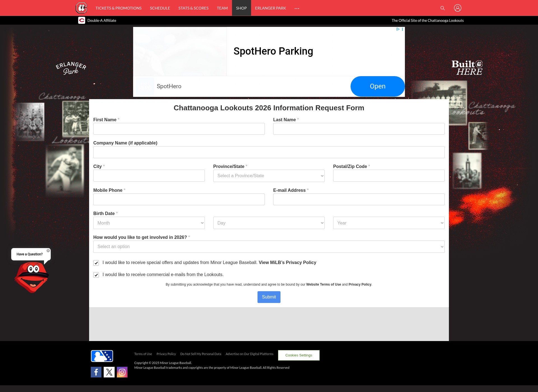Click the Postal/Zip Code input field

[389, 176]
